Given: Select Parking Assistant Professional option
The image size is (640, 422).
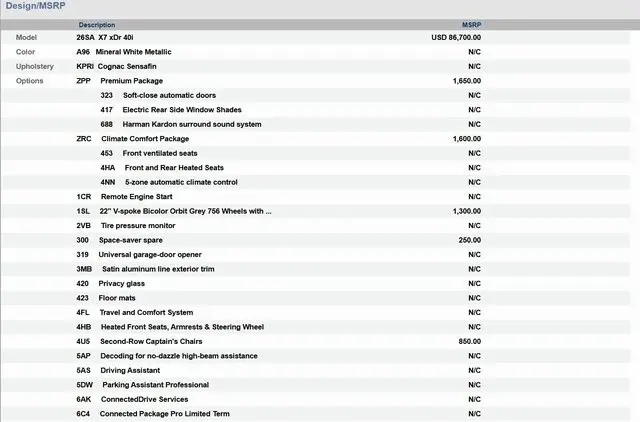Looking at the screenshot, I should click(155, 385).
